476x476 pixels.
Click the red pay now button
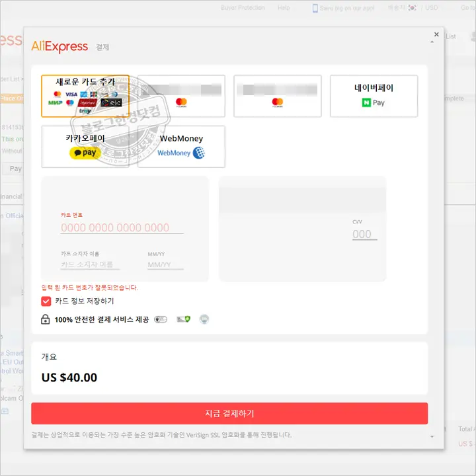click(x=229, y=413)
